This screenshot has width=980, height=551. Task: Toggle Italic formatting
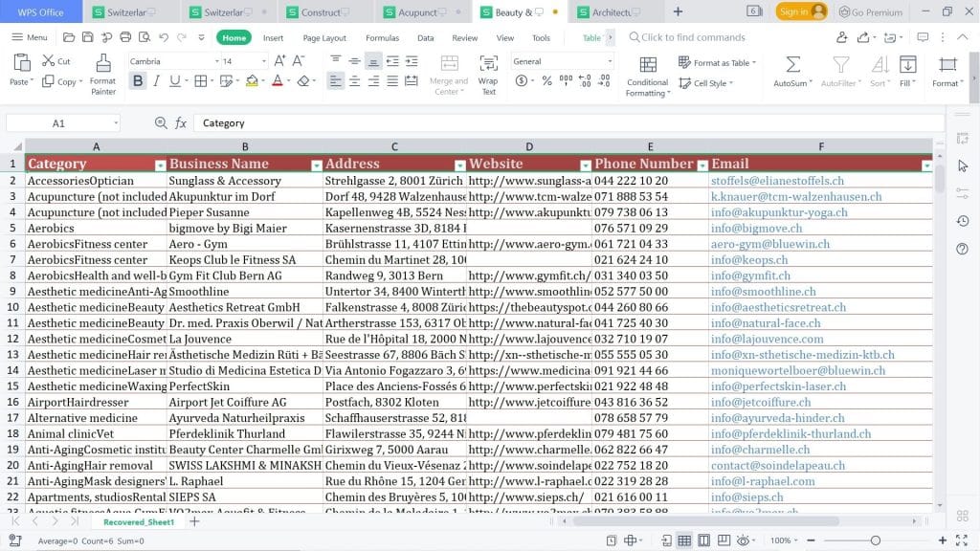tap(156, 80)
